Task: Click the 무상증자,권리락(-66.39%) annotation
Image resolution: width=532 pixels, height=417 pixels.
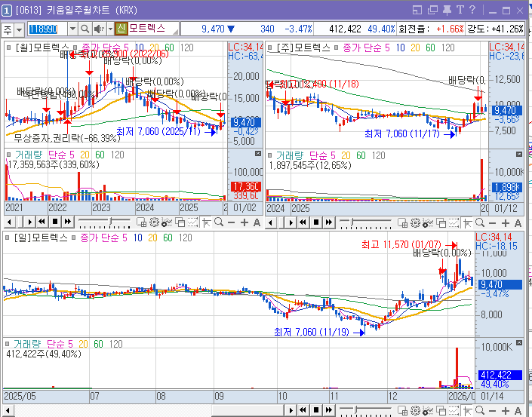Action: point(67,138)
